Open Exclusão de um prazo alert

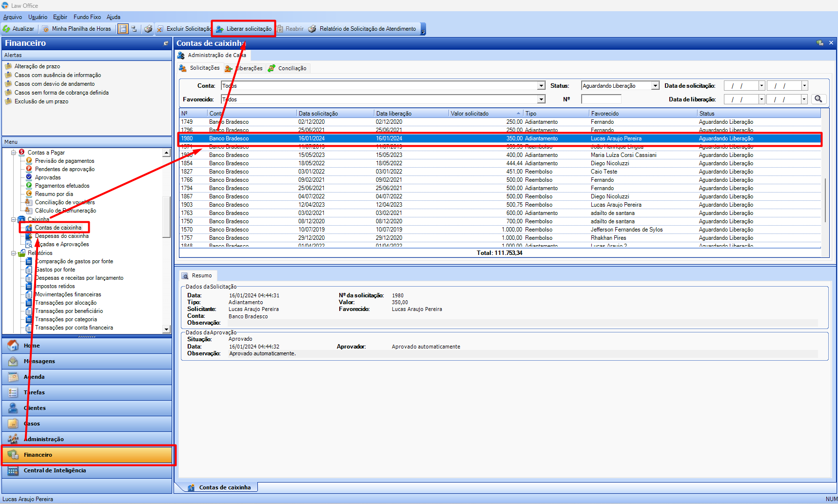tap(41, 101)
